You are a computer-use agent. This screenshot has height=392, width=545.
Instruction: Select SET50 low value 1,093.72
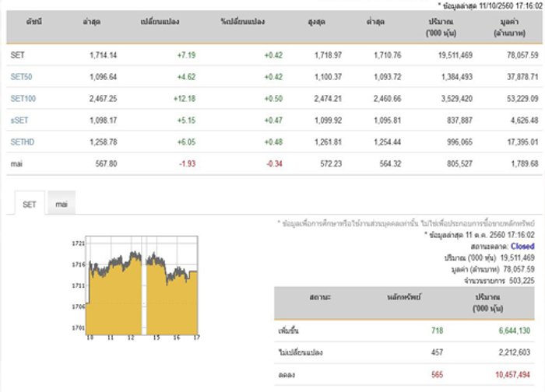click(388, 77)
